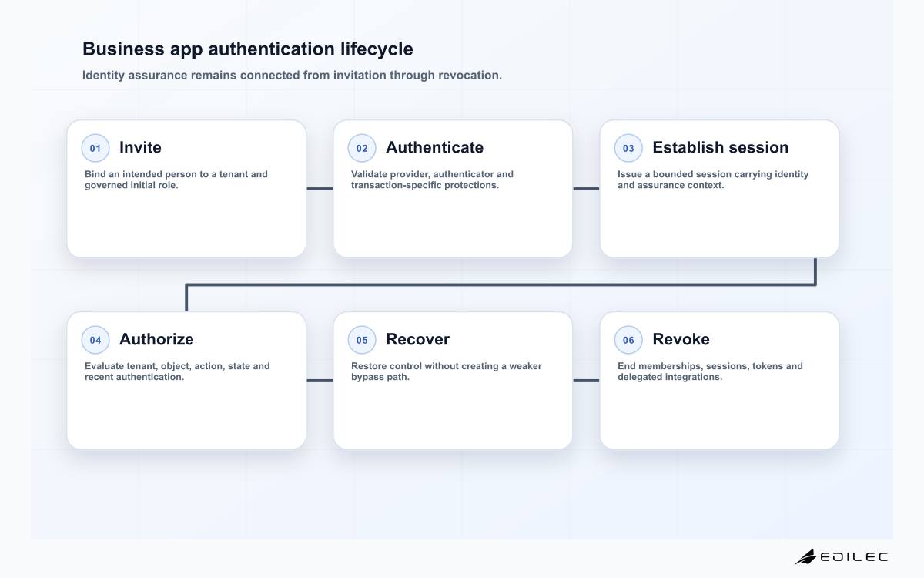Click the 01 step number badge

95,148
